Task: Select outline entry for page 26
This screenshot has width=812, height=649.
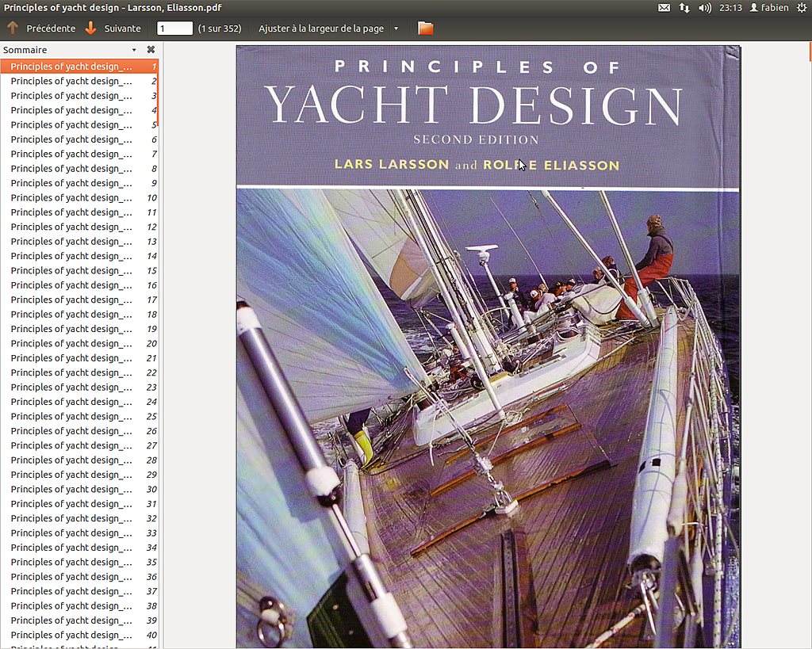Action: coord(80,431)
